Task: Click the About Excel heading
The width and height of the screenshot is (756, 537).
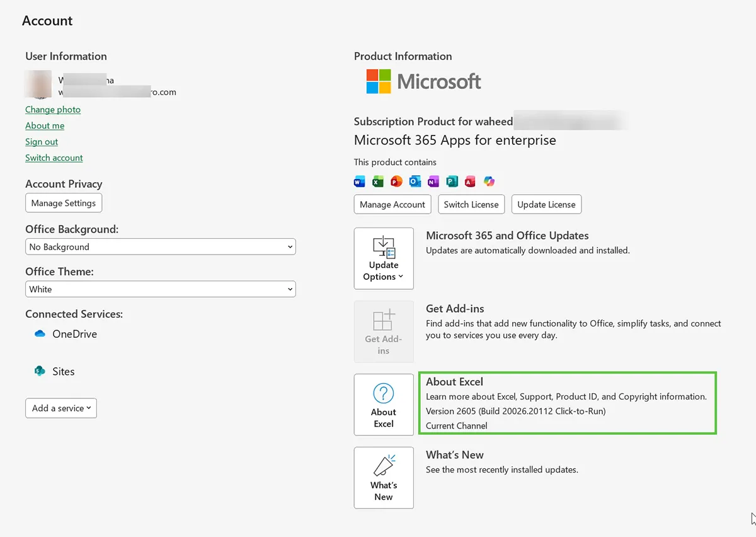Action: tap(454, 382)
